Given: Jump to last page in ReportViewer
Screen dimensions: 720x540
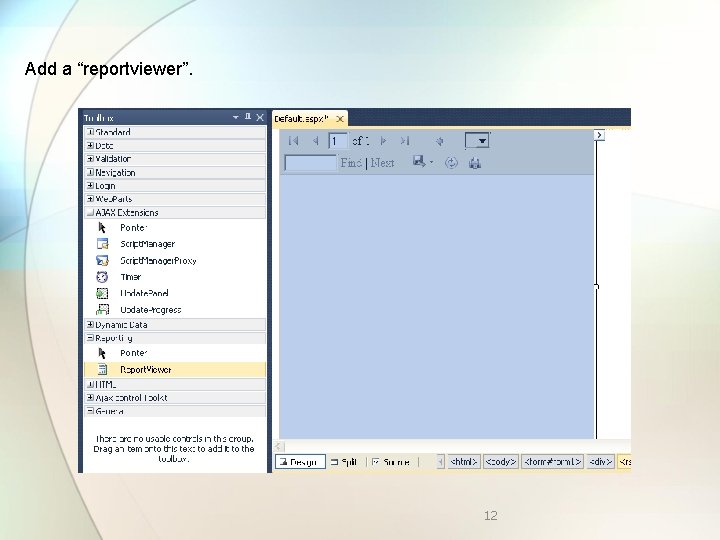Looking at the screenshot, I should click(x=405, y=141).
